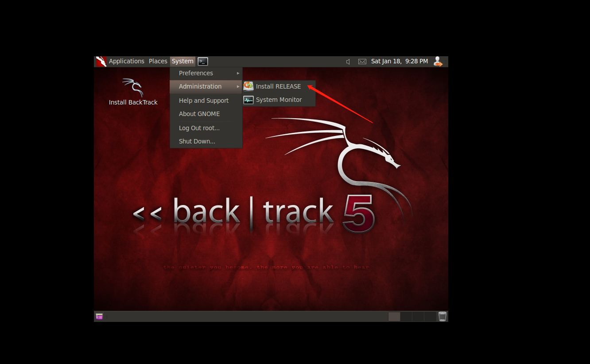Click the volume speaker icon
The width and height of the screenshot is (590, 364).
coord(348,62)
